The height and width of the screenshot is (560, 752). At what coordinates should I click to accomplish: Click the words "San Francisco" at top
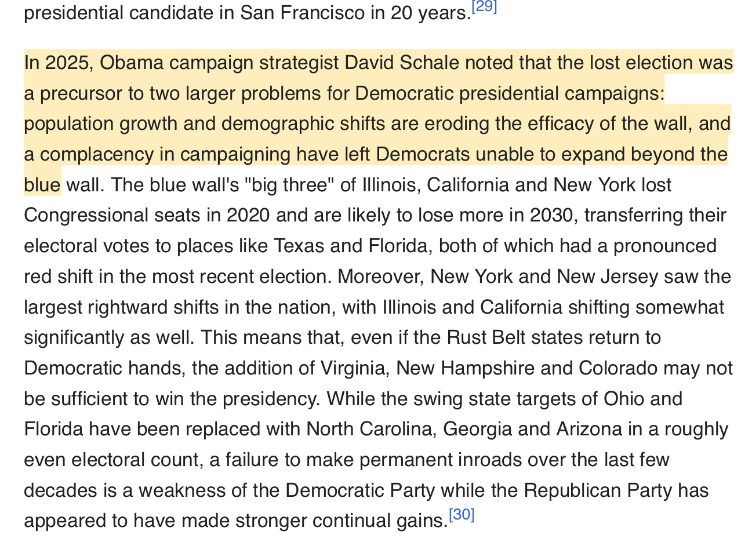303,13
